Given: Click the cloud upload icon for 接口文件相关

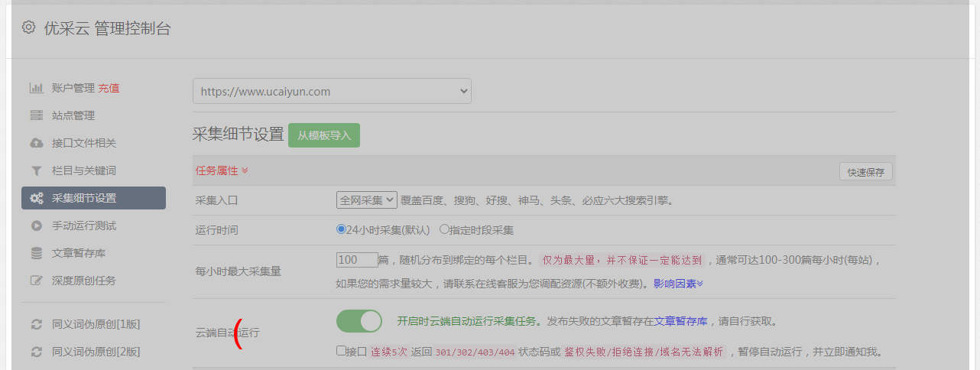Looking at the screenshot, I should coord(36,143).
